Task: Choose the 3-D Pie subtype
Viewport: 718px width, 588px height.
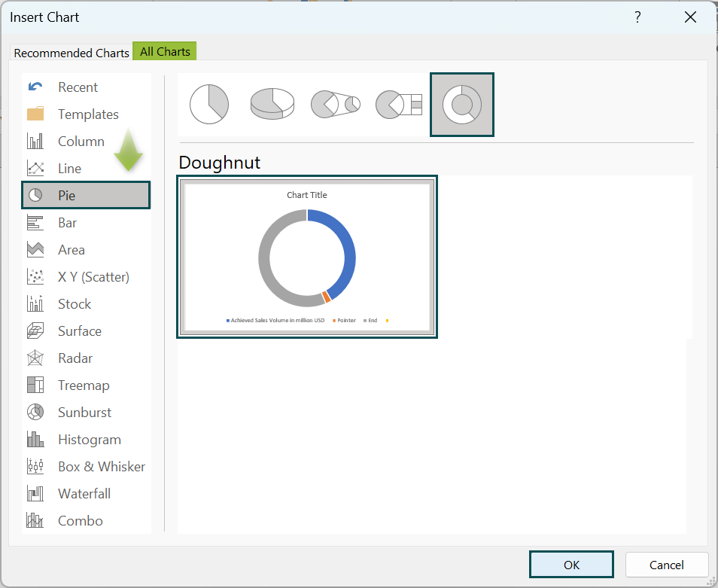Action: click(272, 105)
